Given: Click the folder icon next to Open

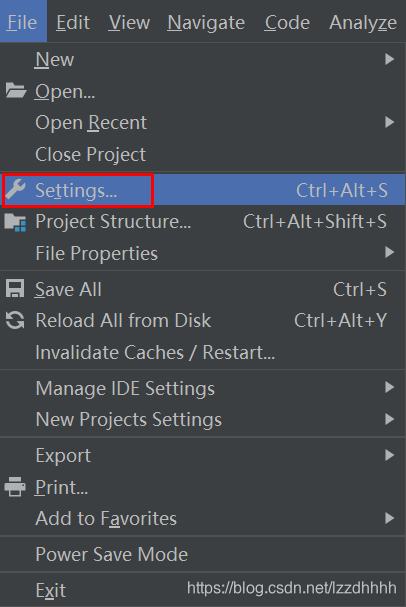Looking at the screenshot, I should coord(16,91).
